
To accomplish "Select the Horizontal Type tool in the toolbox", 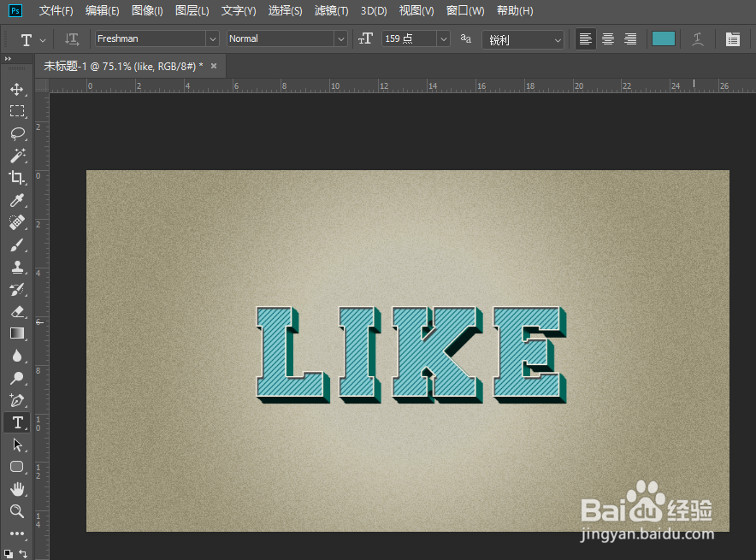I will pyautogui.click(x=17, y=422).
